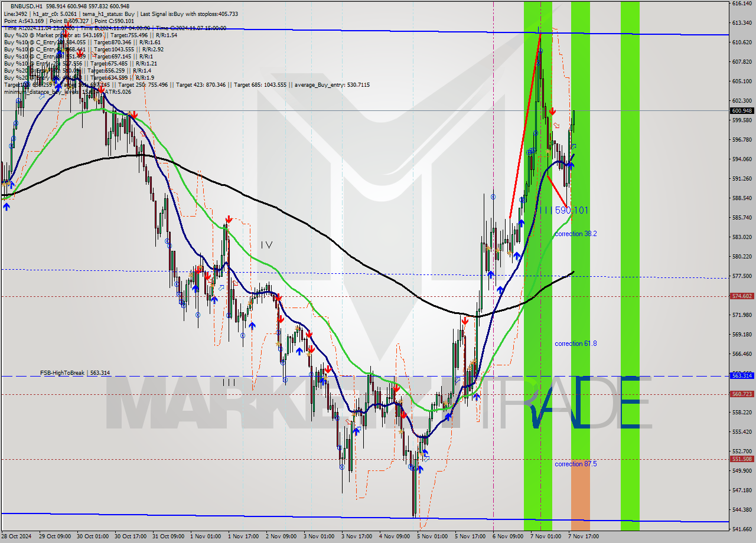Screen dimensions: 756x543
Task: Select the 'I V' wave label
Action: tap(266, 244)
